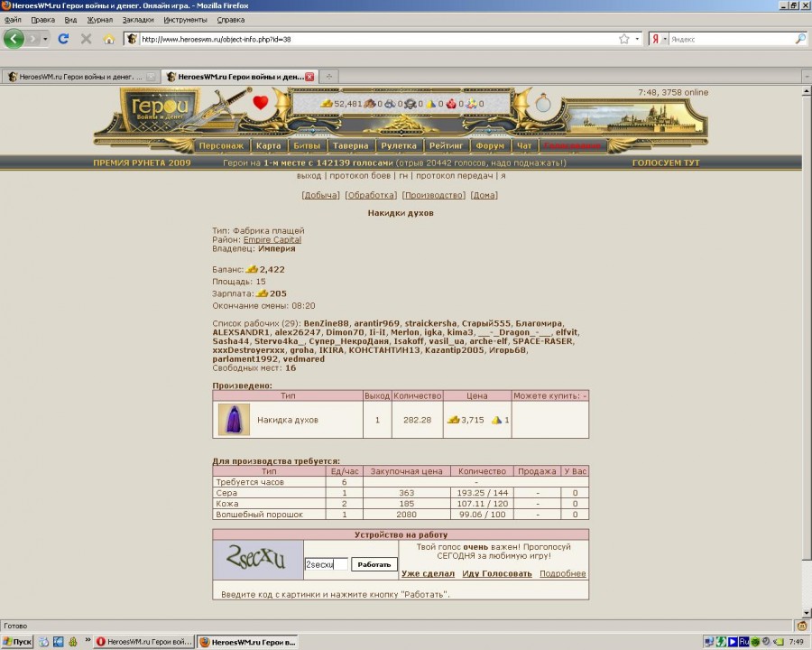The image size is (812, 650).
Task: Open the Битвы game section
Action: point(307,145)
